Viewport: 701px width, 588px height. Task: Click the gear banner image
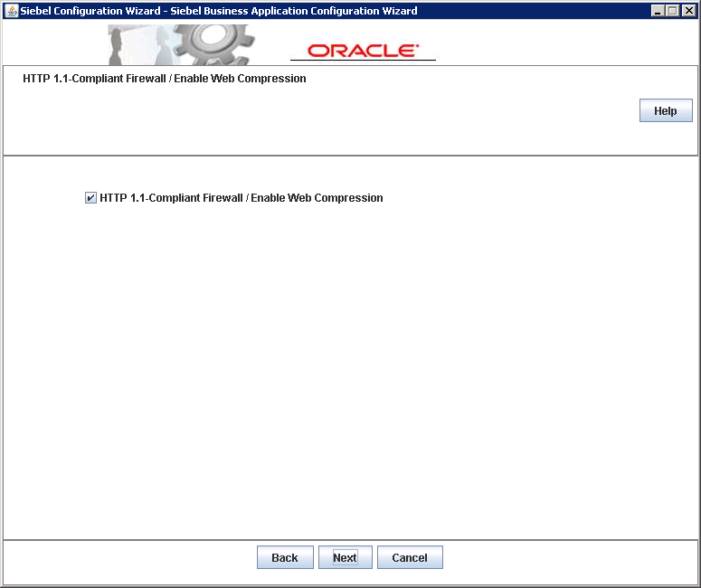click(182, 44)
